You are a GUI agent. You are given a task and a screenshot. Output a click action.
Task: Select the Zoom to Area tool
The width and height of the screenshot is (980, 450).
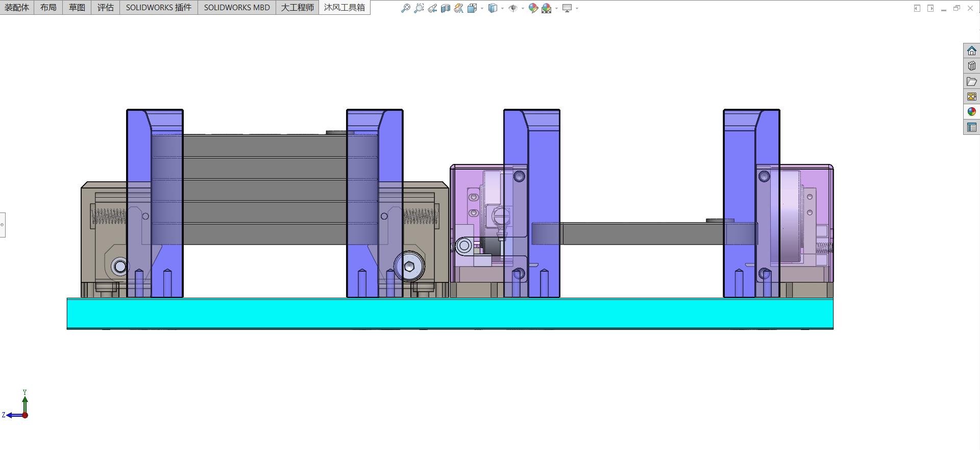point(419,8)
